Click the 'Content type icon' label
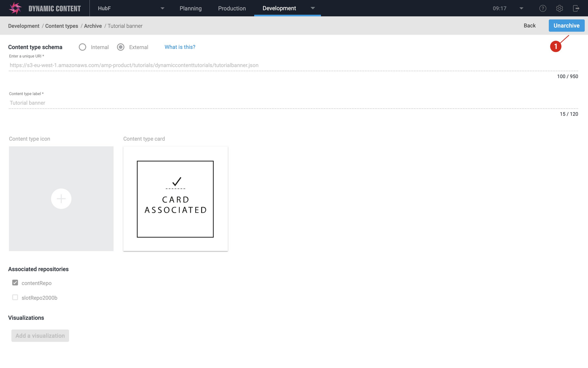Viewport: 588px width, 368px height. pos(29,139)
